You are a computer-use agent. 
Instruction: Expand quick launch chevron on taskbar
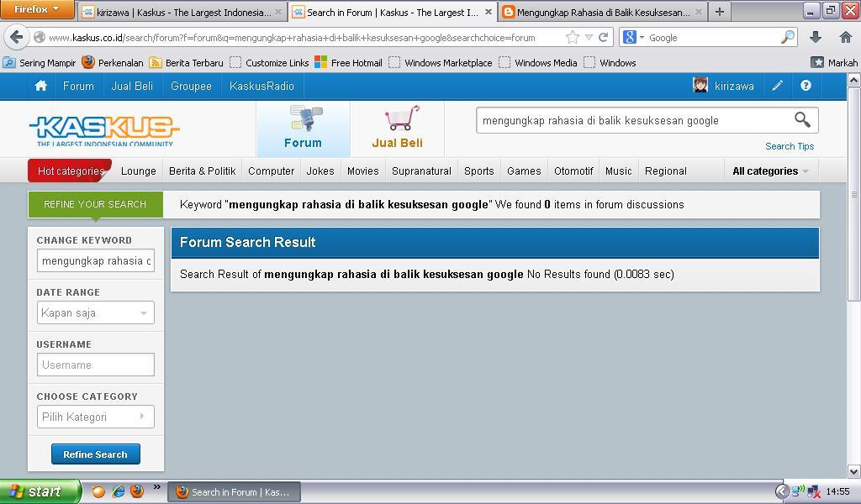tap(157, 486)
